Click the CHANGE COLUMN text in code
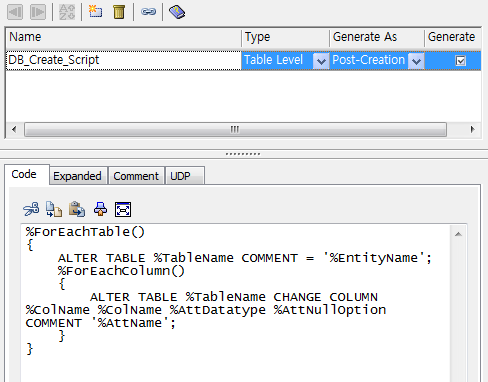 (326, 297)
